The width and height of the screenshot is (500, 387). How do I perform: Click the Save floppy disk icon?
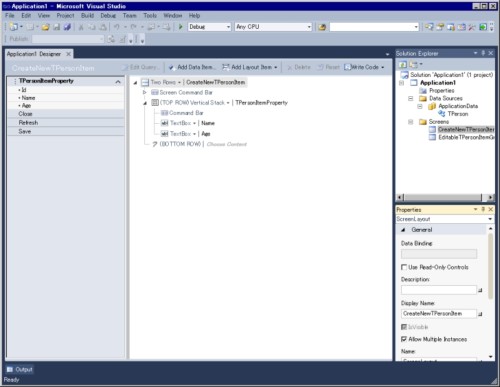coord(56,27)
